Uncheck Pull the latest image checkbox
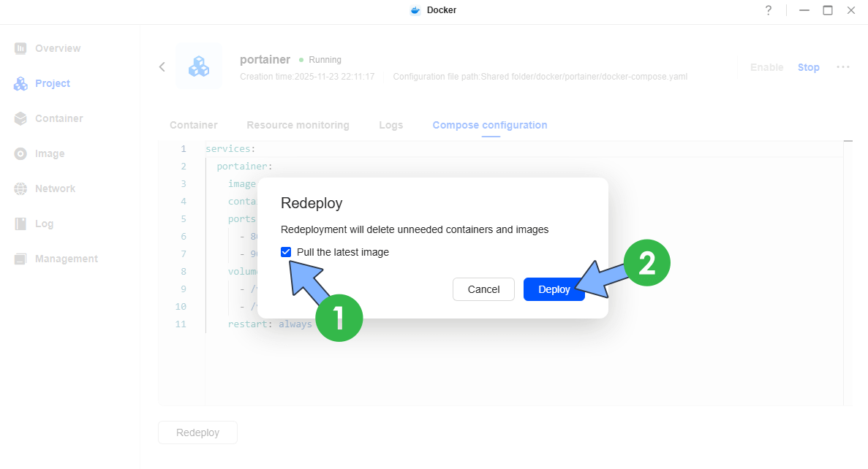Image resolution: width=868 pixels, height=469 pixels. (286, 252)
